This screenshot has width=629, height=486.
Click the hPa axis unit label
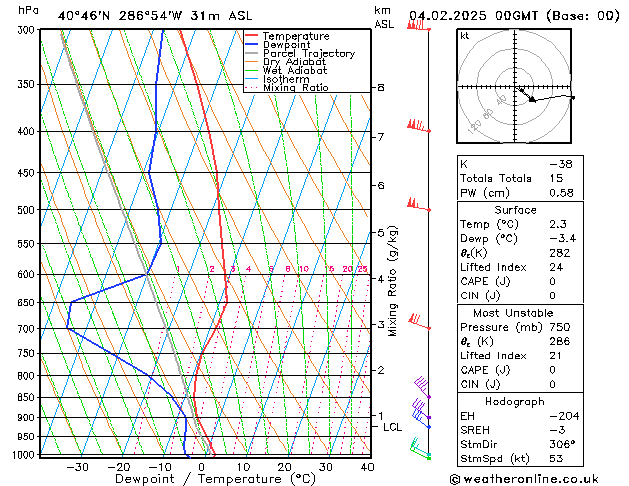[x=28, y=10]
